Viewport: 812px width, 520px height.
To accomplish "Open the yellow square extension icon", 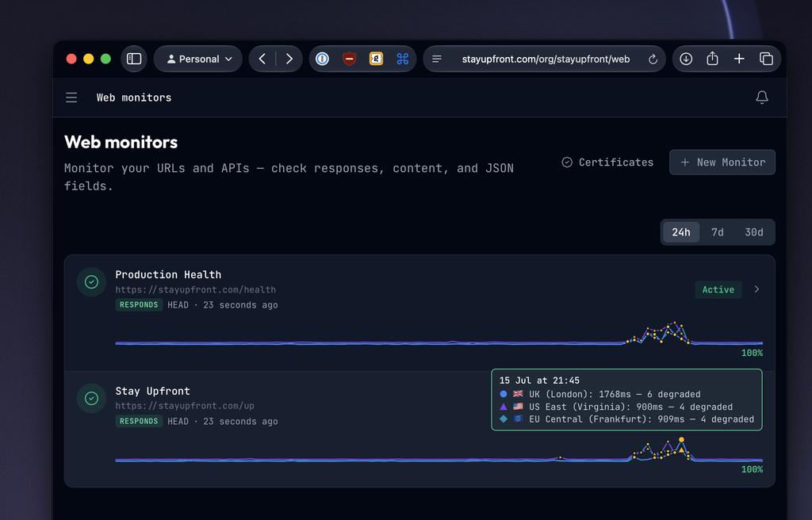I will (x=376, y=59).
